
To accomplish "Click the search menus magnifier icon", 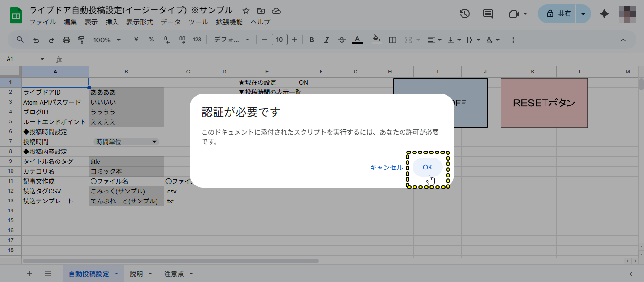I will (x=20, y=40).
